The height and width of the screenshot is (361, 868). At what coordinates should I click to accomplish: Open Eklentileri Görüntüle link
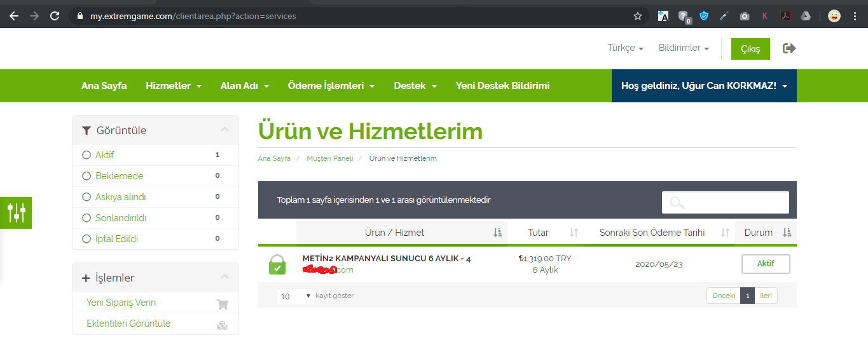click(128, 324)
